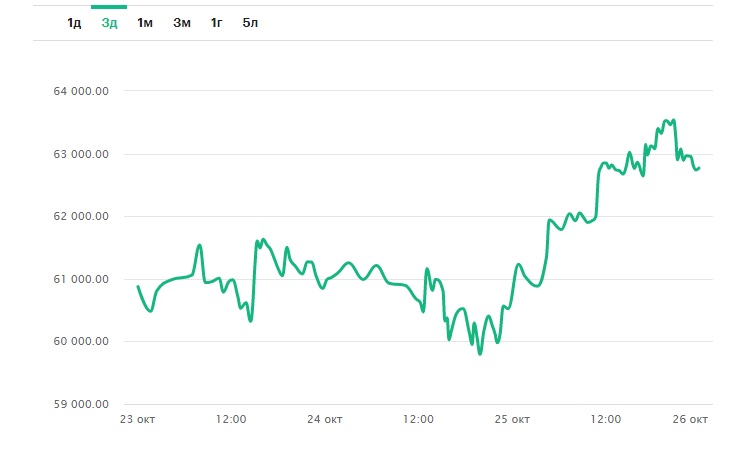Click the 61 000.00 price label
Viewport: 746px width, 465px height.
click(80, 279)
